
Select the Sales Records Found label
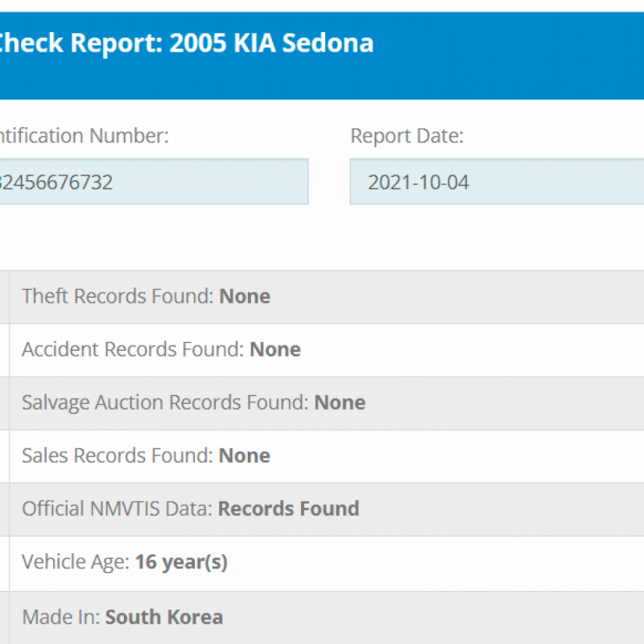coord(118,456)
